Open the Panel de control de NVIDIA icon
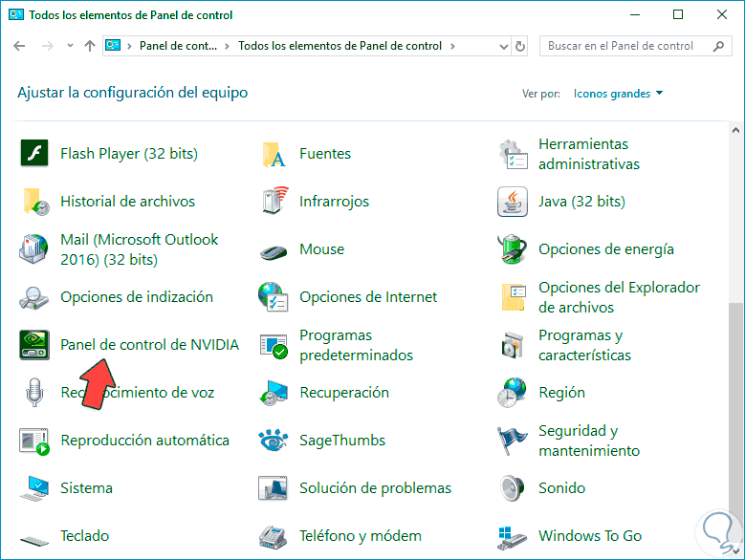The image size is (745, 560). coord(34,345)
